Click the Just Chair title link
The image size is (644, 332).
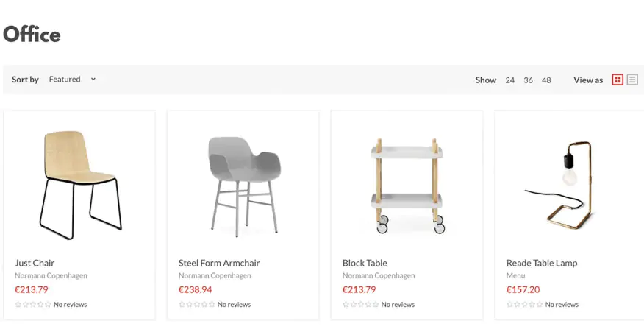tap(35, 263)
